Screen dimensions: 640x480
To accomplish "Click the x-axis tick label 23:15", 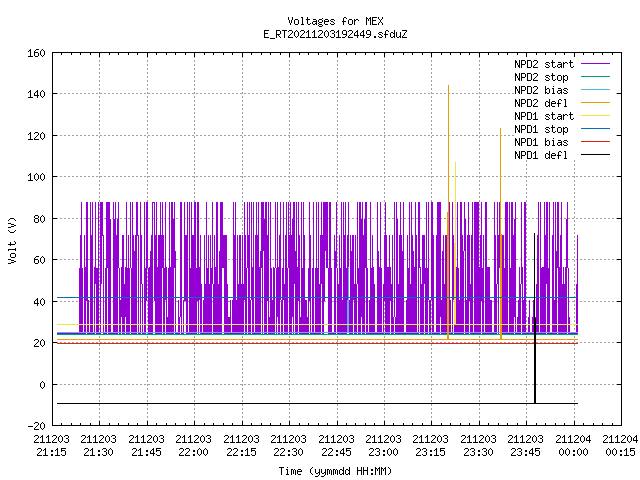I will [431, 452].
